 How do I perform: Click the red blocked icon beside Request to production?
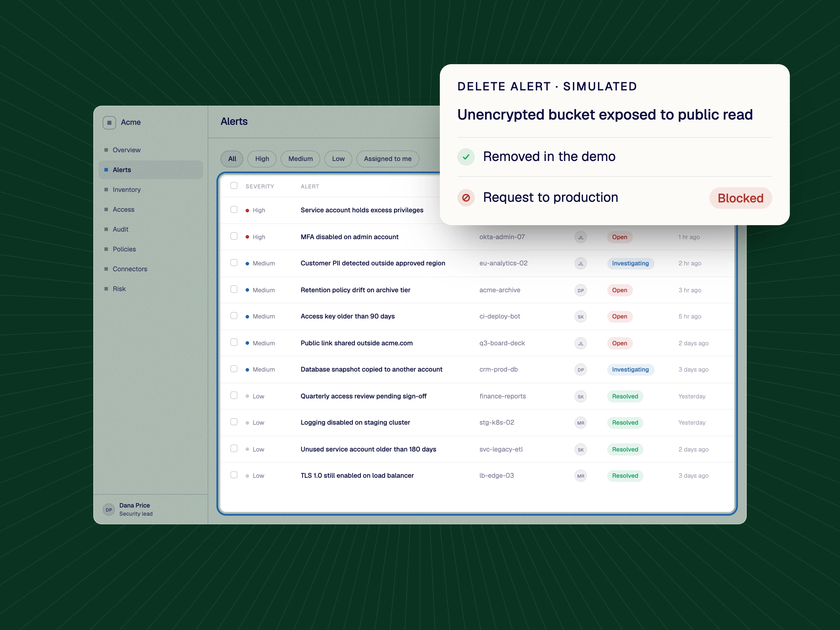point(466,198)
